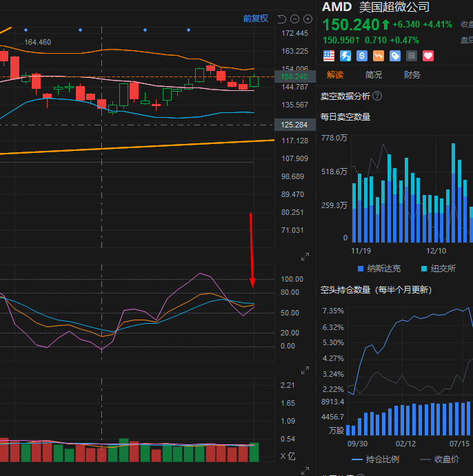This screenshot has width=473, height=476.
Task: Click the 12/10 date label
Action: pos(436,251)
